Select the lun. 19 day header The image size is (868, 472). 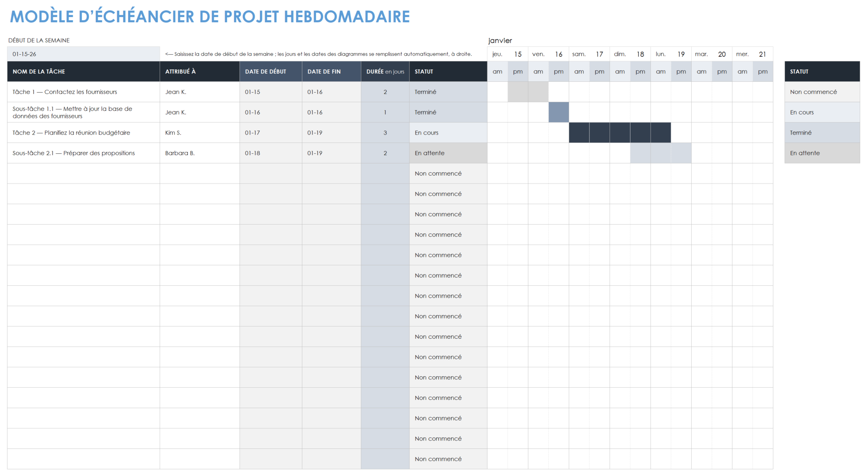tap(671, 54)
